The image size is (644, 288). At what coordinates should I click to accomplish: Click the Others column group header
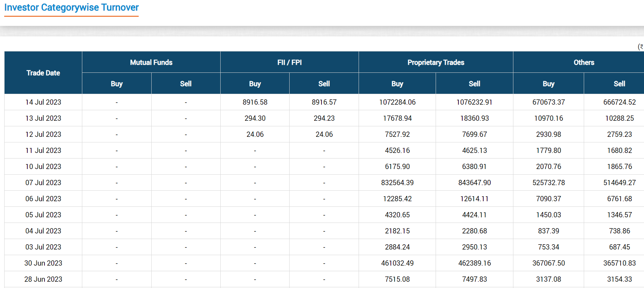coord(583,62)
